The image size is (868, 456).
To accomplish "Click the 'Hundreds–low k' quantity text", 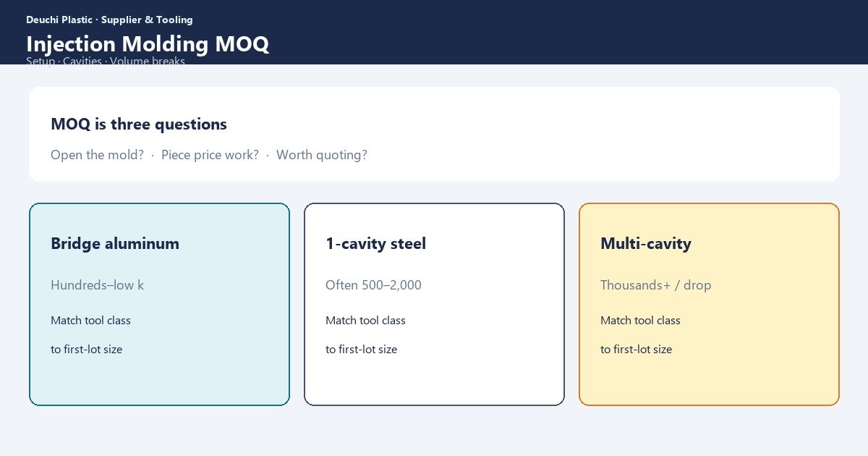I will (97, 285).
